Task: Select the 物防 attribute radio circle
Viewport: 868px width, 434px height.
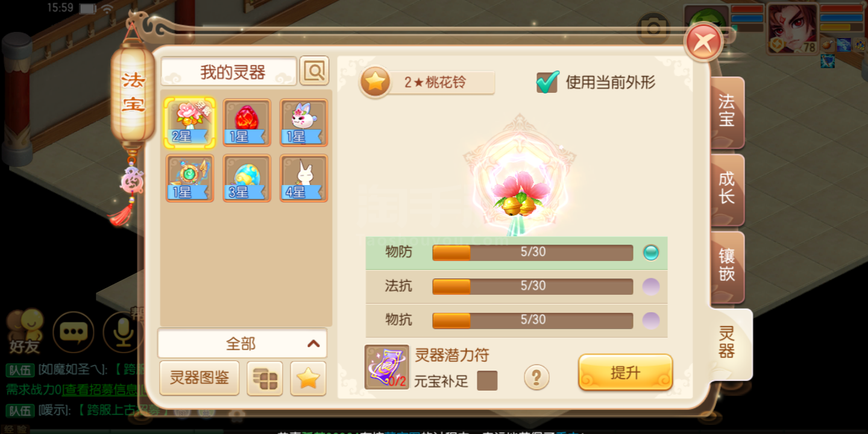Action: pyautogui.click(x=651, y=253)
